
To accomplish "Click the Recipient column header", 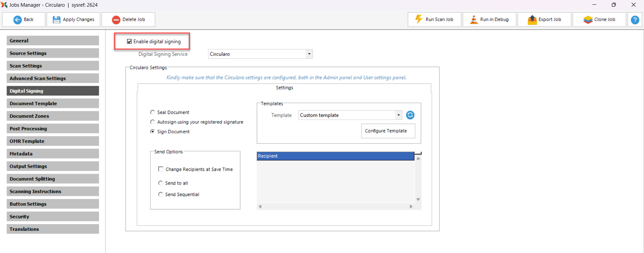I will click(335, 156).
